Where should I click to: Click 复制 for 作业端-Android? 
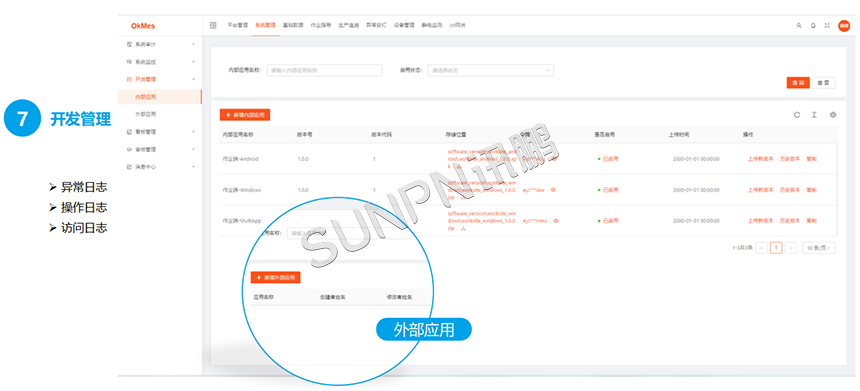coord(811,159)
